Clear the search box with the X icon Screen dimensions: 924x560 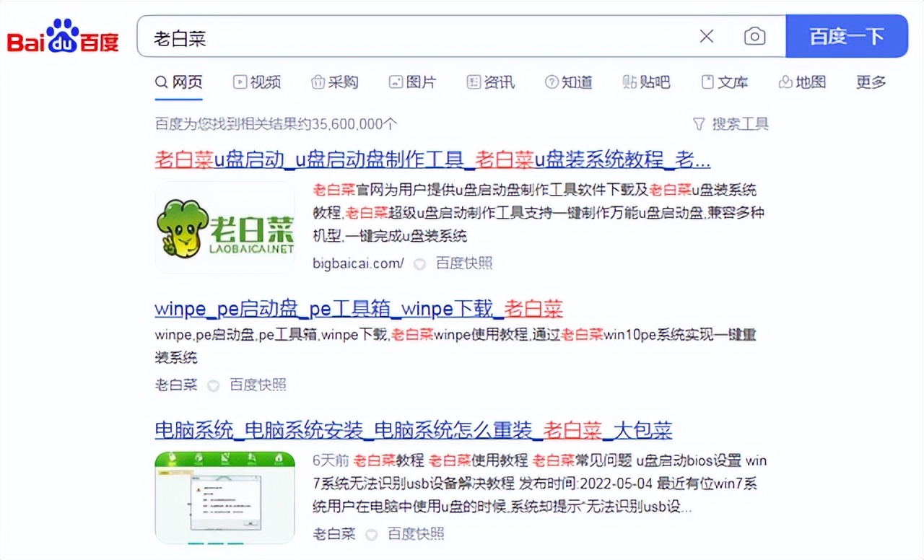click(706, 36)
